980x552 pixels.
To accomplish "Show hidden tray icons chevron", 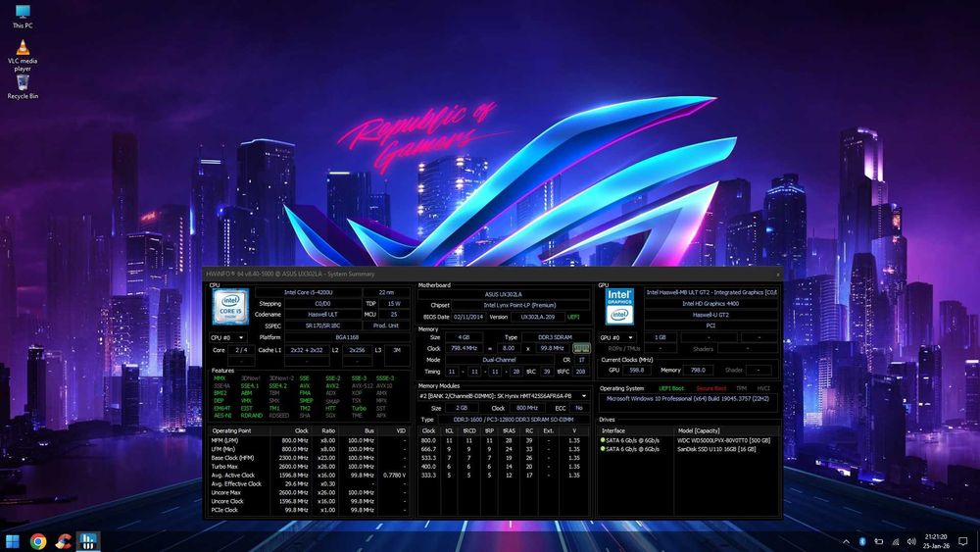I will 847,541.
